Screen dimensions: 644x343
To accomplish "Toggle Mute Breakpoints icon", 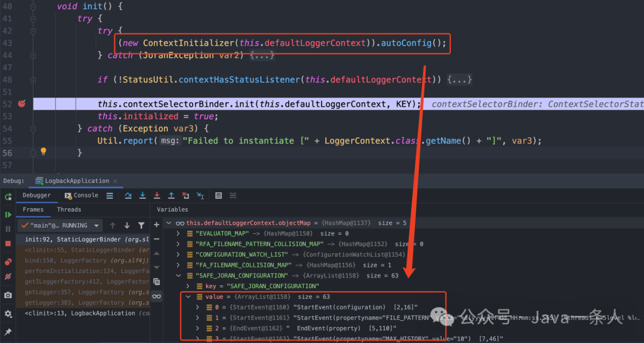I will 8,276.
